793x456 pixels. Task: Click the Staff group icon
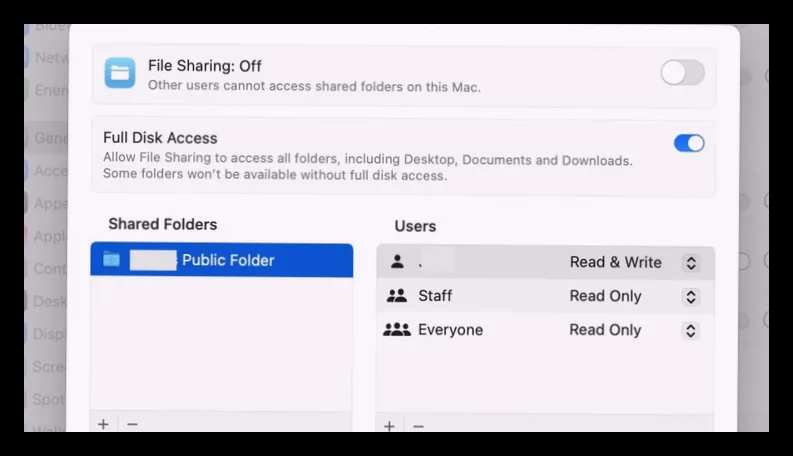point(396,296)
